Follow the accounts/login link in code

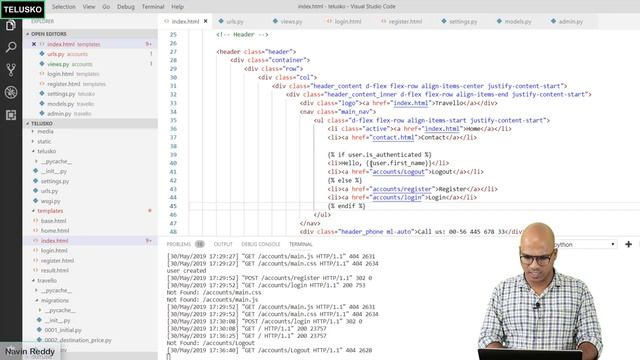pyautogui.click(x=397, y=198)
